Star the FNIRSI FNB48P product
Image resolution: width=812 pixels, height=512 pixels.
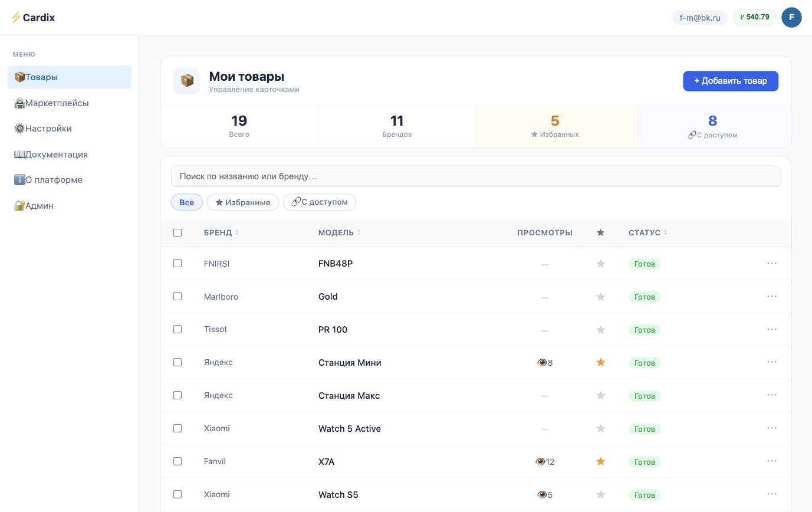pos(600,264)
